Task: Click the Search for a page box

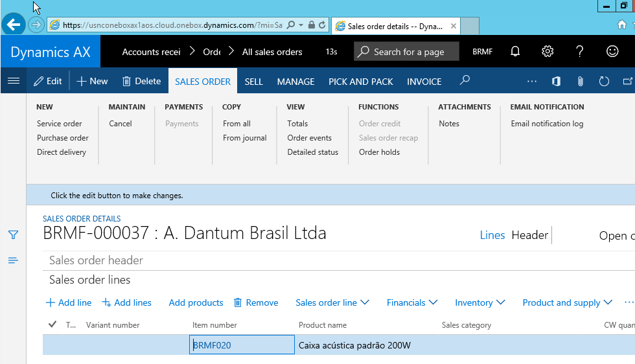Action: [407, 51]
